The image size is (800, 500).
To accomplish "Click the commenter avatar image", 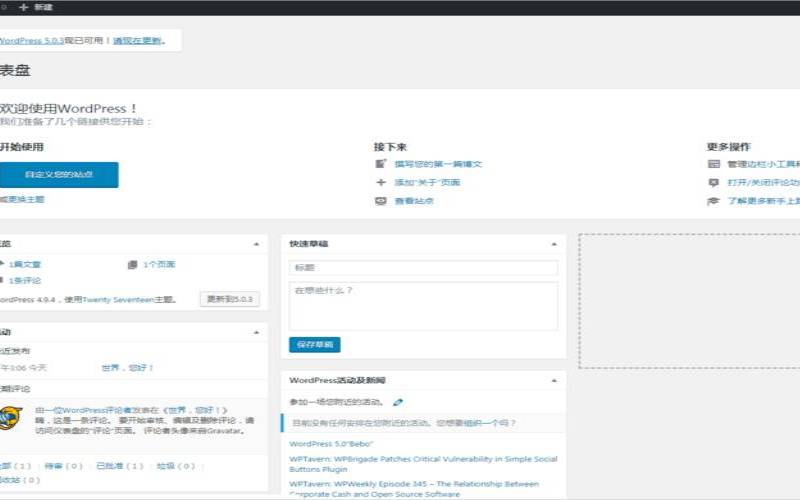I will (10, 419).
